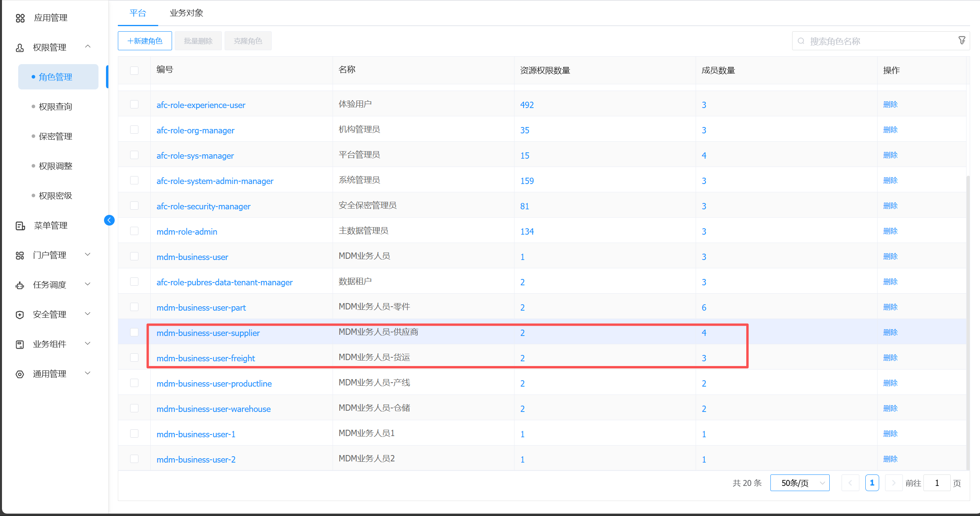Open the mdm-business-user-supplier role link
This screenshot has width=980, height=516.
coord(208,333)
